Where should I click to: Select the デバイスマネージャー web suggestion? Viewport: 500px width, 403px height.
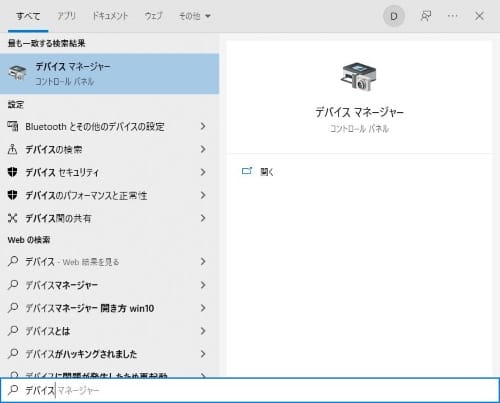tap(109, 285)
